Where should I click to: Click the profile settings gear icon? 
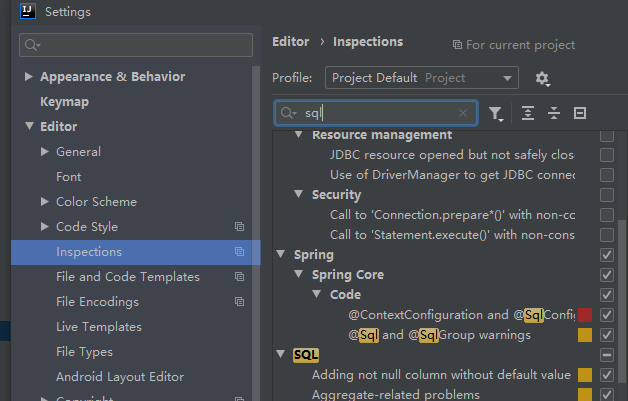tap(542, 78)
